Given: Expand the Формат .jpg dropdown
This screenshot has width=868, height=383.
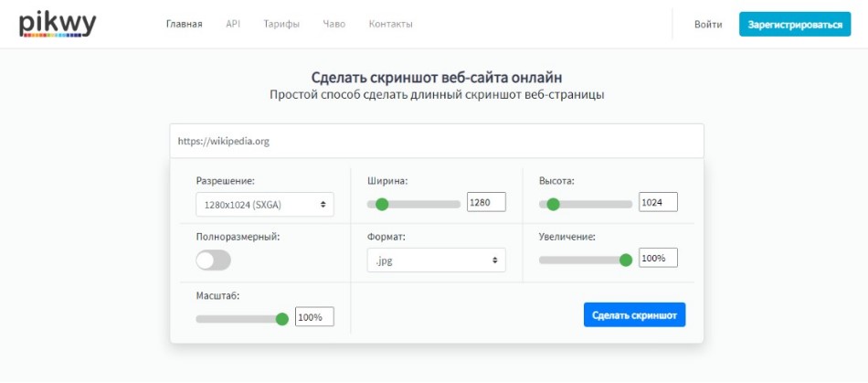Looking at the screenshot, I should (x=436, y=261).
